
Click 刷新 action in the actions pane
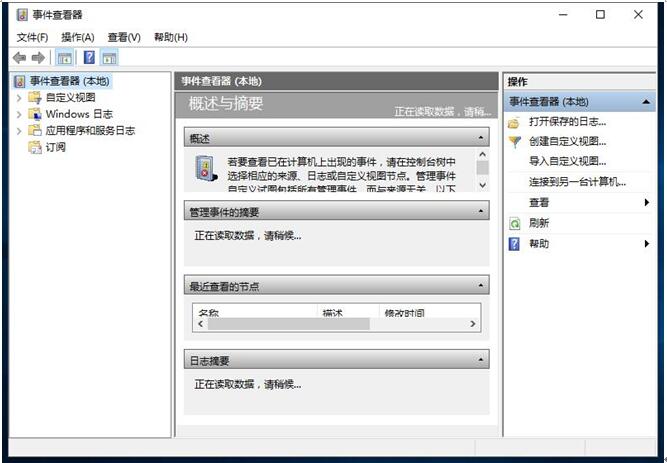539,223
